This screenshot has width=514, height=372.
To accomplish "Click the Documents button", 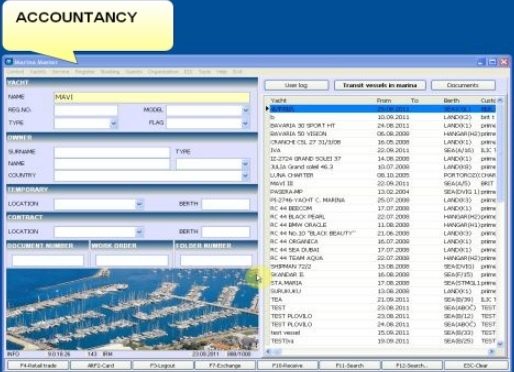I will pyautogui.click(x=463, y=85).
